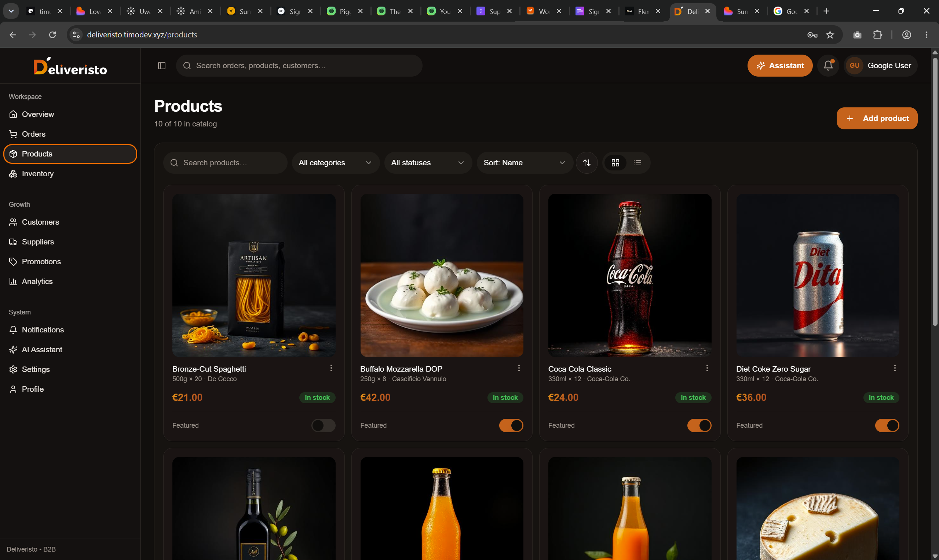Open Customers in sidebar
This screenshot has width=939, height=560.
70,222
